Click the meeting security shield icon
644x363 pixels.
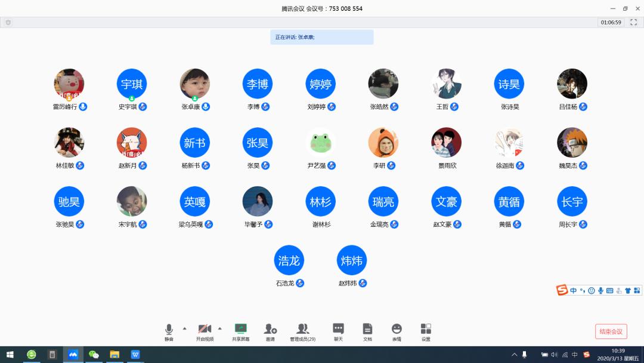(8, 22)
